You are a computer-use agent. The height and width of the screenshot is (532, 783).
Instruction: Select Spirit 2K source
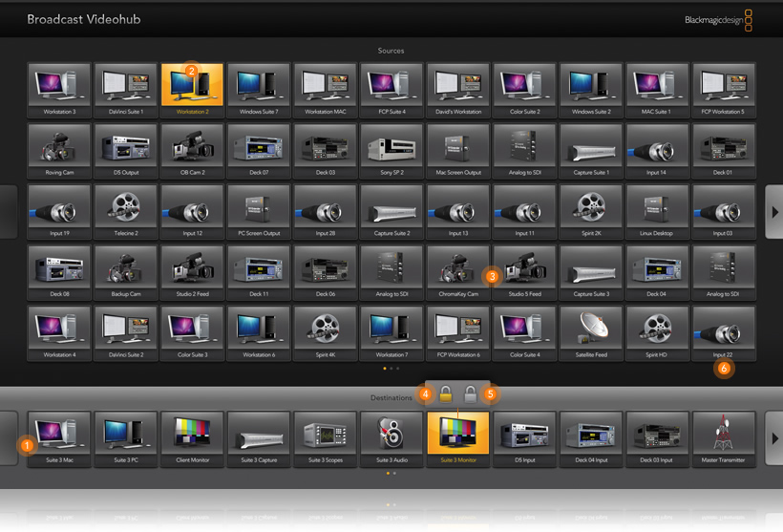click(x=591, y=212)
